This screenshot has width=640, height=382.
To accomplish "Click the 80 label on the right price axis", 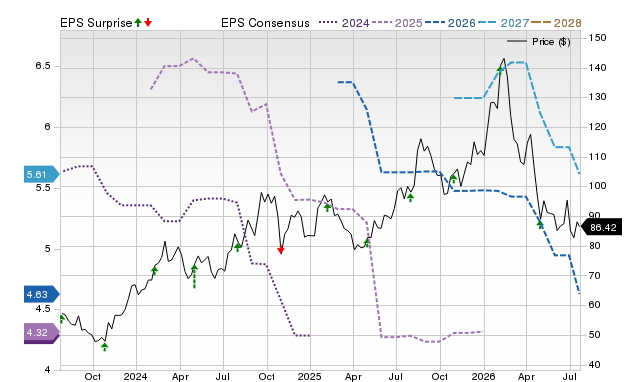I will 595,246.
